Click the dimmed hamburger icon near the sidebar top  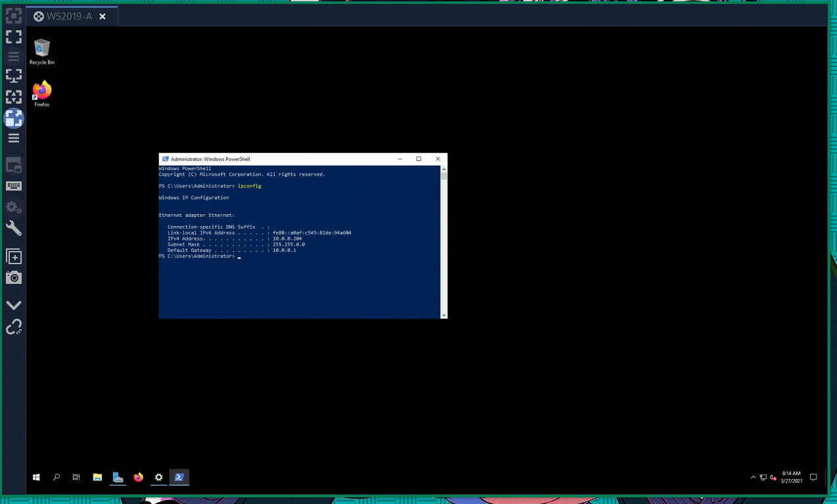click(14, 57)
